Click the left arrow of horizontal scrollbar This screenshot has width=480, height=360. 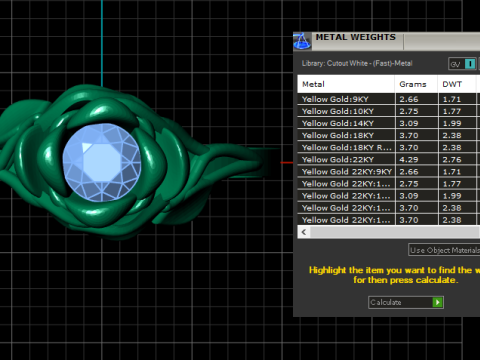click(304, 232)
